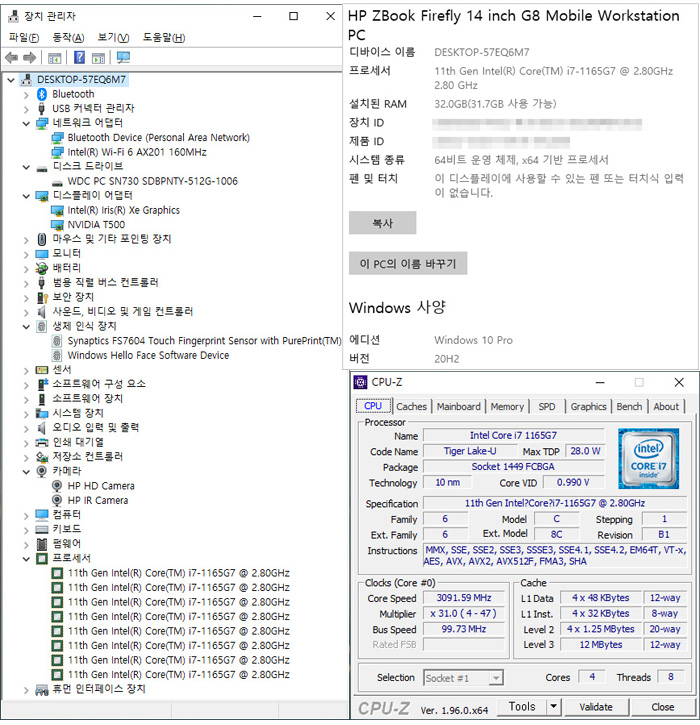This screenshot has height=725, width=700.
Task: Open the 도움말(H) menu
Action: [x=164, y=37]
